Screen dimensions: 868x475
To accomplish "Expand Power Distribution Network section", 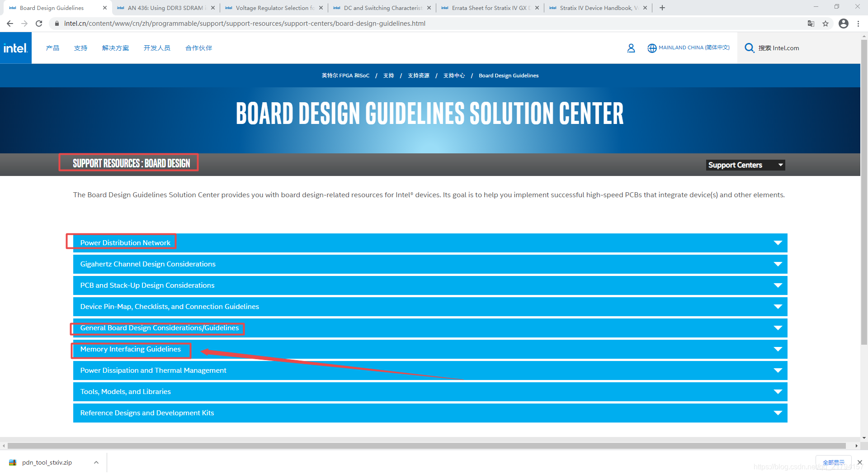I will pos(430,243).
